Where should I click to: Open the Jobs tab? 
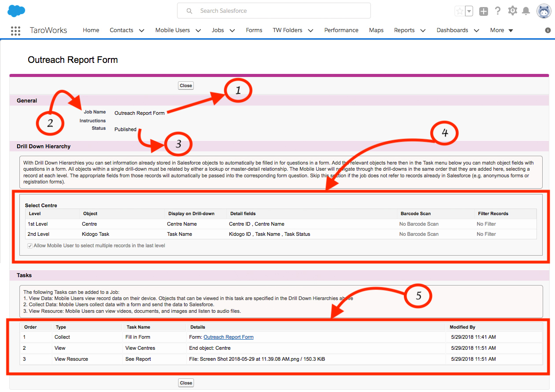[218, 30]
